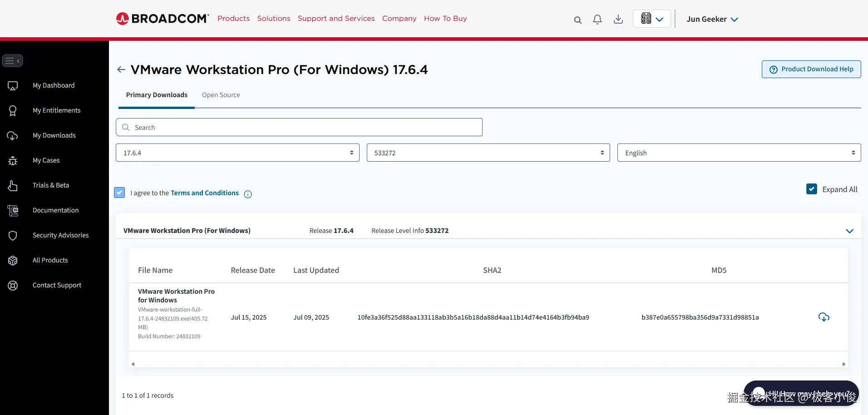Screen dimensions: 868x415
Task: Open the 17.6.4 version dropdown
Action: coord(237,153)
